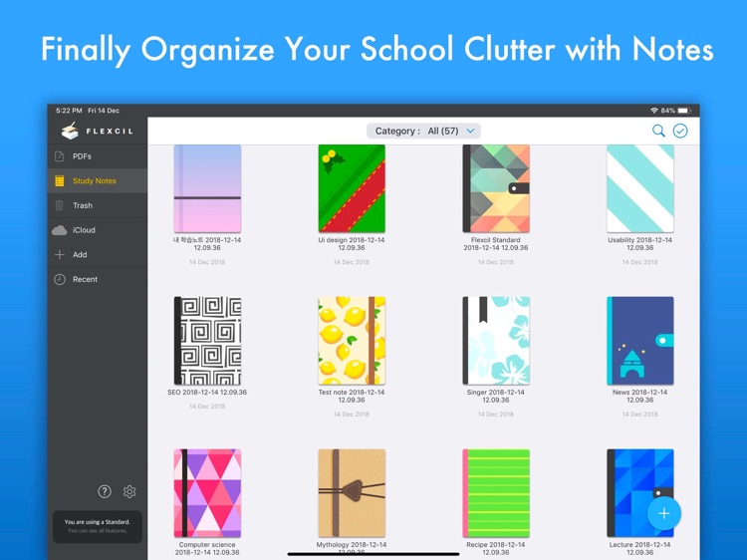Screen dimensions: 747x560
Task: Click the 'Computer science' title text
Action: pyautogui.click(x=207, y=544)
